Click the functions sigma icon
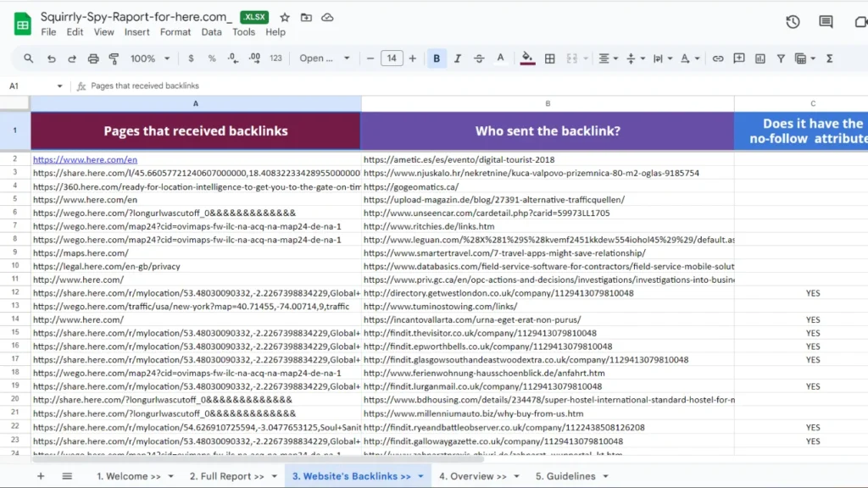 pyautogui.click(x=829, y=58)
